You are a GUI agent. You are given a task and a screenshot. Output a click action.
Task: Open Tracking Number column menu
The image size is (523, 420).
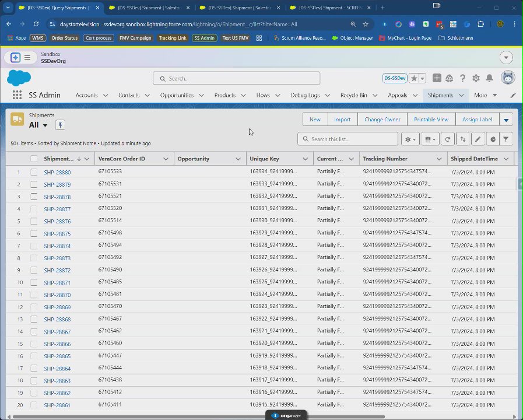[439, 159]
